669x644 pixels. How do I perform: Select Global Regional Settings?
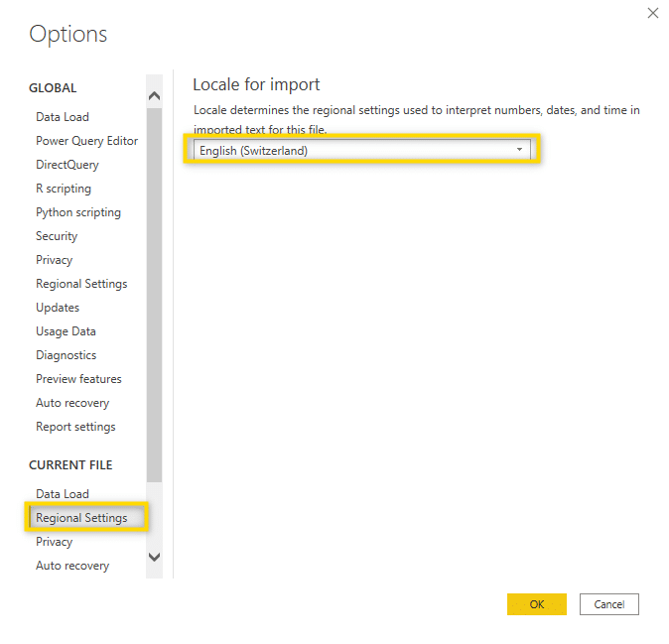click(x=81, y=284)
